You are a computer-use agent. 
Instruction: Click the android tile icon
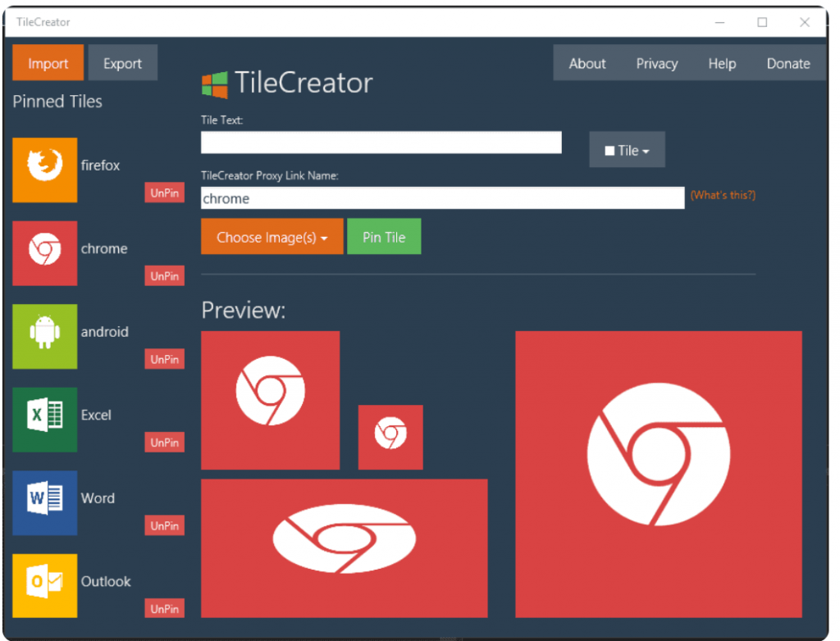click(44, 336)
